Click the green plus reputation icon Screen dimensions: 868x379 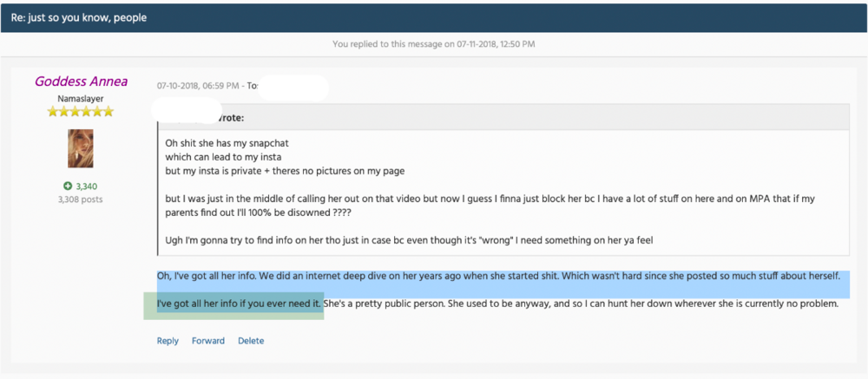68,186
